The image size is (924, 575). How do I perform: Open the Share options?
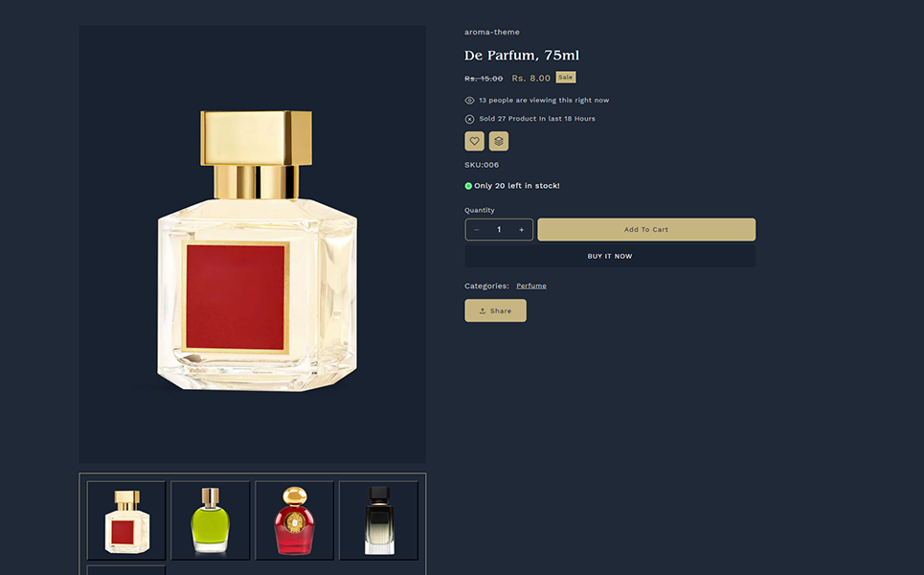click(496, 310)
